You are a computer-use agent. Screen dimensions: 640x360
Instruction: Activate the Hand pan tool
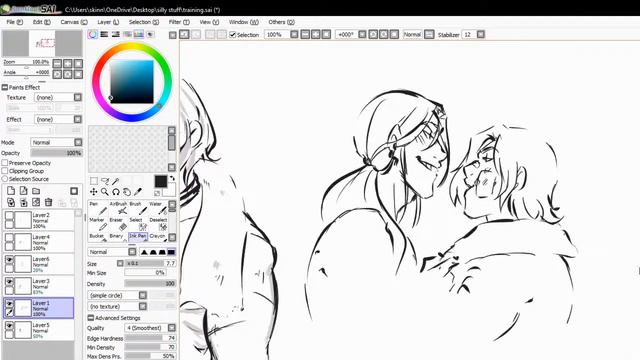pyautogui.click(x=127, y=192)
